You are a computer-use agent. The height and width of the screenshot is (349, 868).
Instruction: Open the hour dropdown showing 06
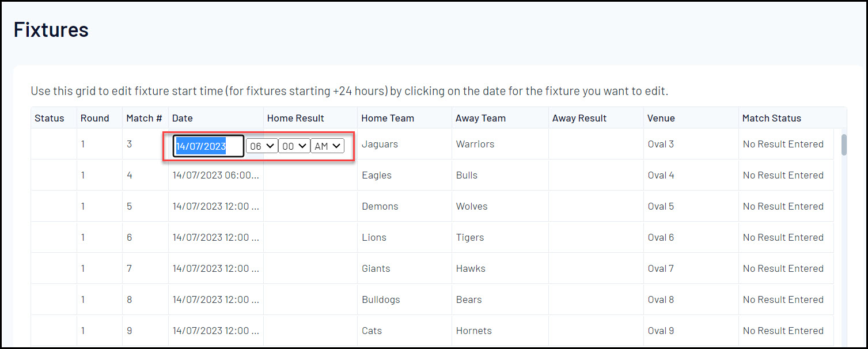(261, 146)
